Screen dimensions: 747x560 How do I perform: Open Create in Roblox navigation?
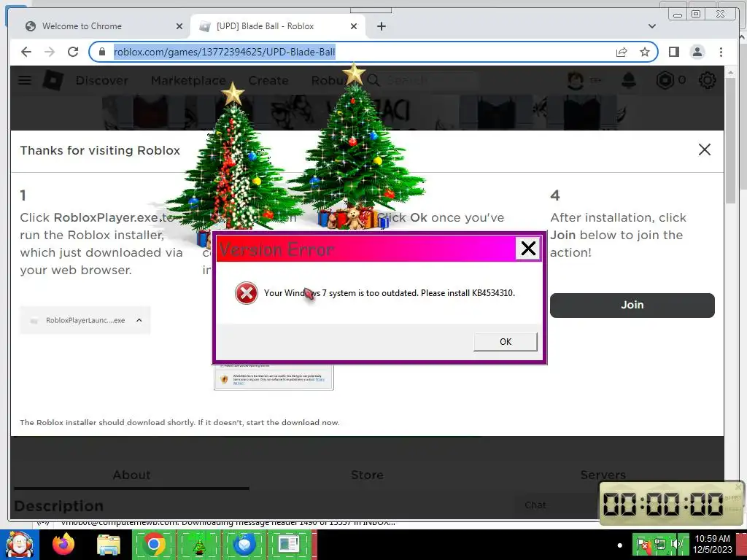[268, 80]
